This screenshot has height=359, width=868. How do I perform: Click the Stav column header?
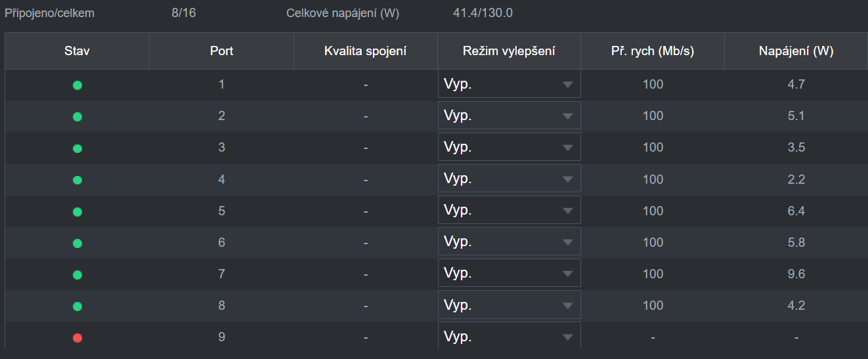pos(77,51)
